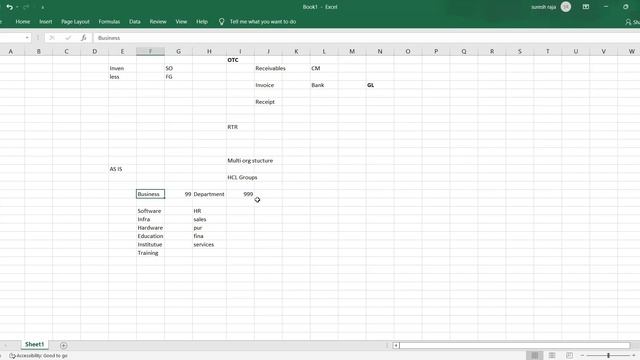Switch to Page Layout view icon
640x360 pixels.
point(552,355)
